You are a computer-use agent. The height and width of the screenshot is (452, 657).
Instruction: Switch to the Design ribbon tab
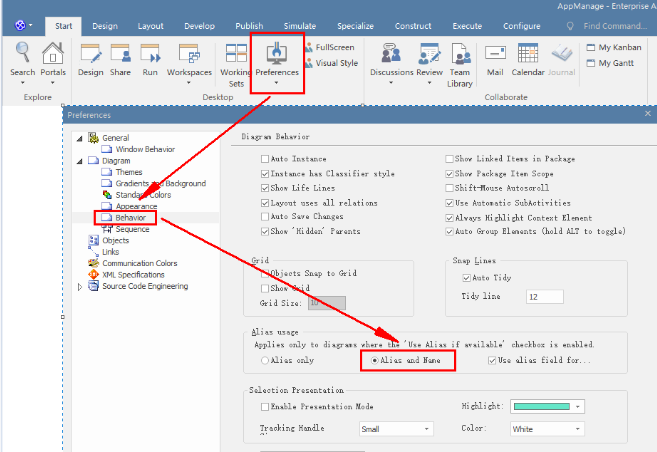pos(105,25)
